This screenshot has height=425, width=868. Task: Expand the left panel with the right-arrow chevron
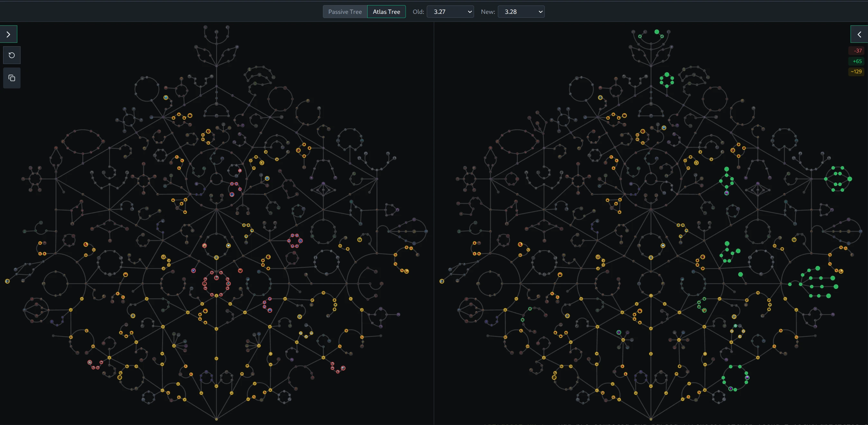[x=8, y=34]
